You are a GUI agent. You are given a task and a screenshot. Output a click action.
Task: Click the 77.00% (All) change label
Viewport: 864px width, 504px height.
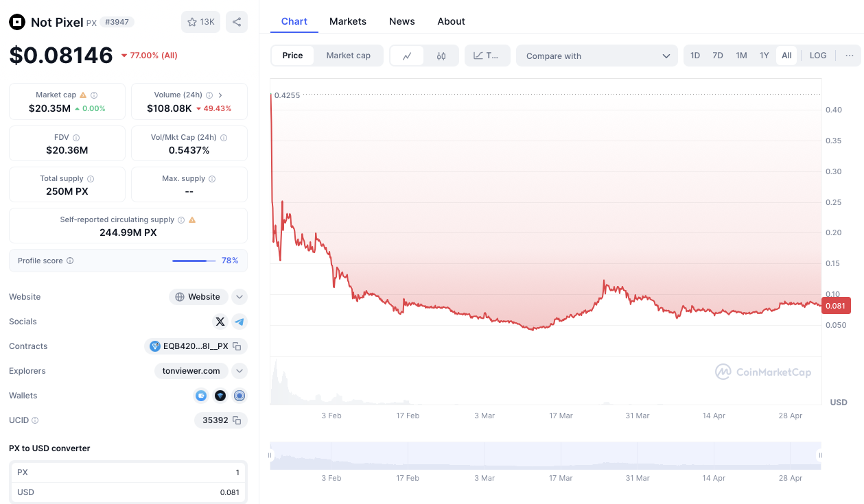pos(149,56)
